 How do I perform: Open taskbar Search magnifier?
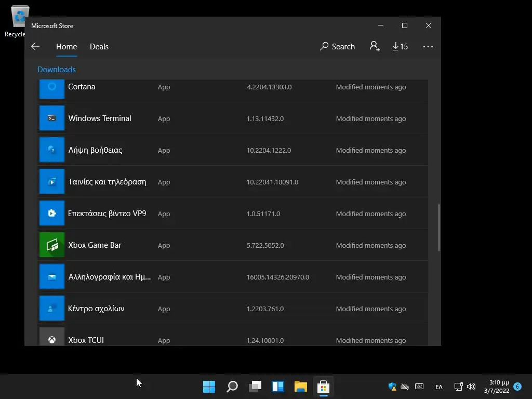(232, 387)
